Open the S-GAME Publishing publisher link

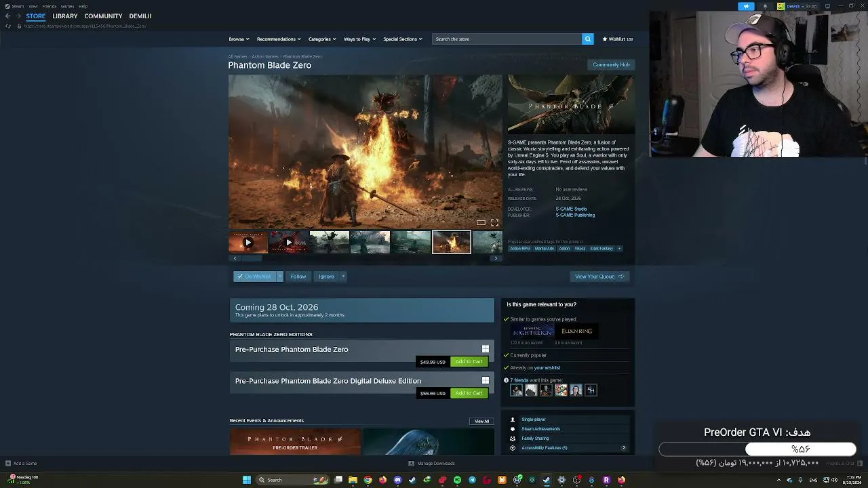pos(575,216)
